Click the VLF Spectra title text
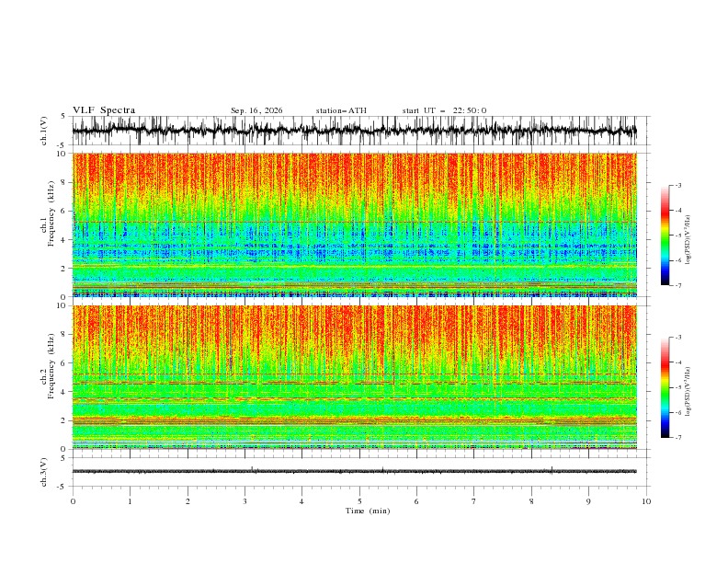 pyautogui.click(x=104, y=110)
